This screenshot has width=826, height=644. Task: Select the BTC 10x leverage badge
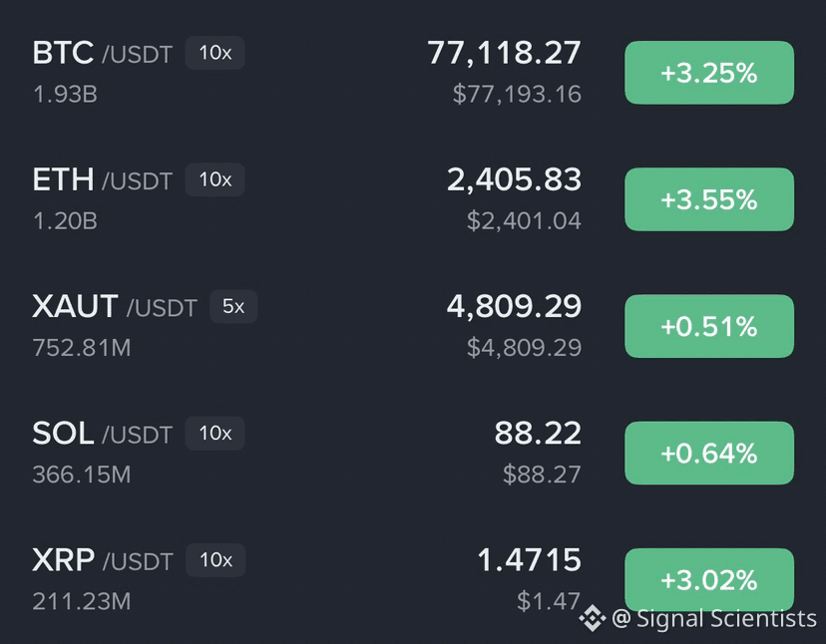(214, 53)
